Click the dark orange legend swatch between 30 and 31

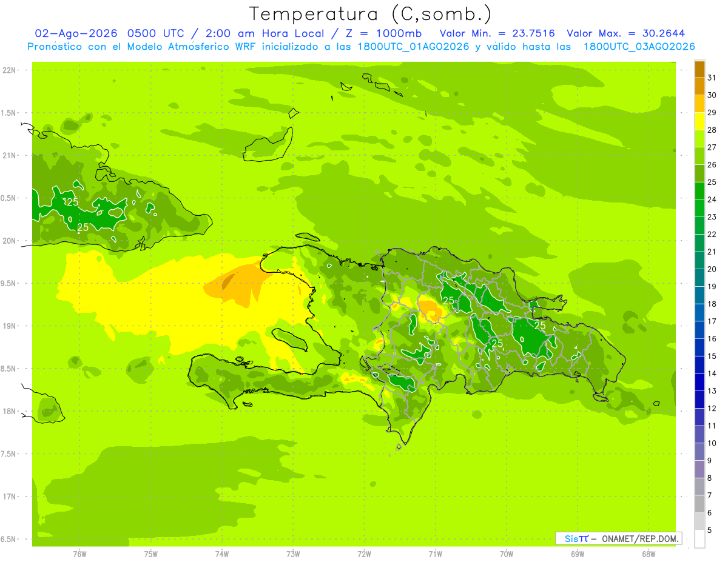click(x=699, y=87)
